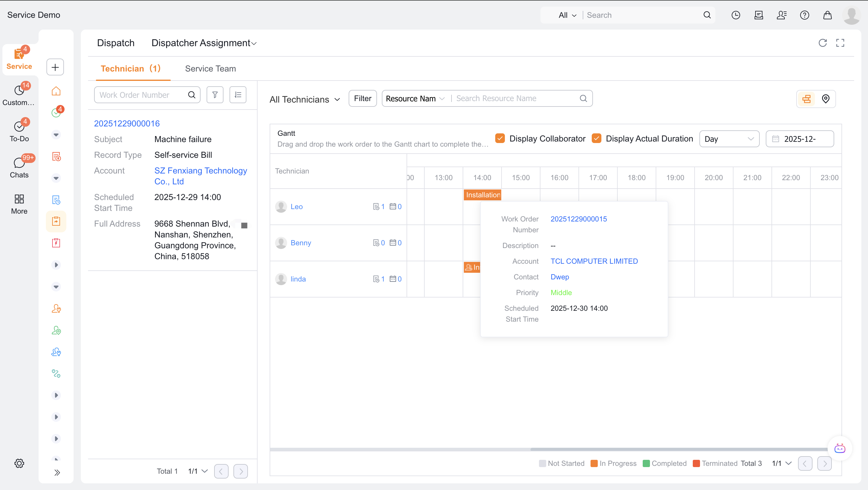Open work order 20251229000016
This screenshot has height=490, width=868.
coord(127,123)
